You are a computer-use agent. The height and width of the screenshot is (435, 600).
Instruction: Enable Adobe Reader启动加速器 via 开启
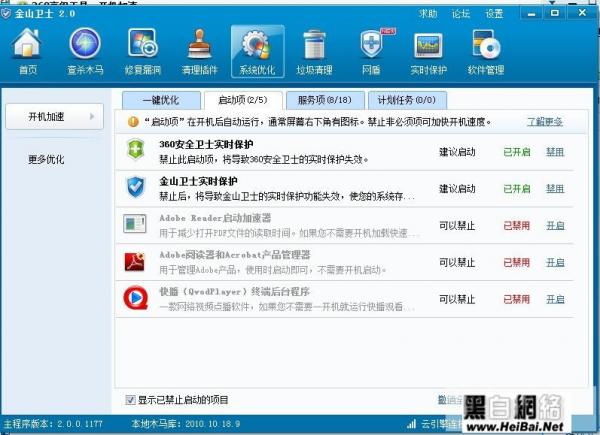tap(554, 226)
